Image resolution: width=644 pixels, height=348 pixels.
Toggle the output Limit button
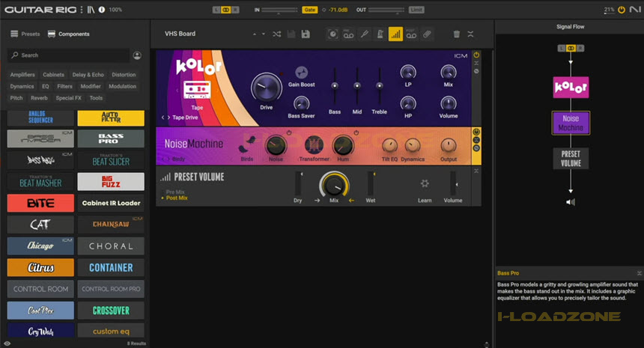416,10
